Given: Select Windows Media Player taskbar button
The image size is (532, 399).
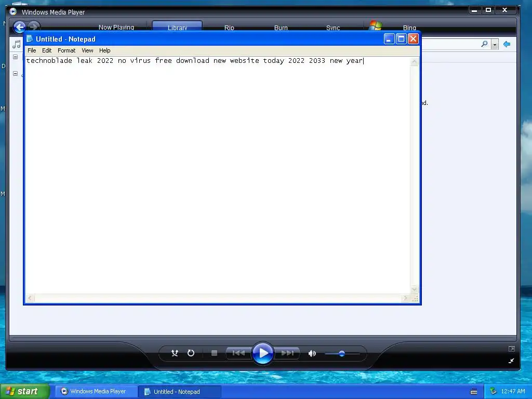Looking at the screenshot, I should (x=96, y=391).
